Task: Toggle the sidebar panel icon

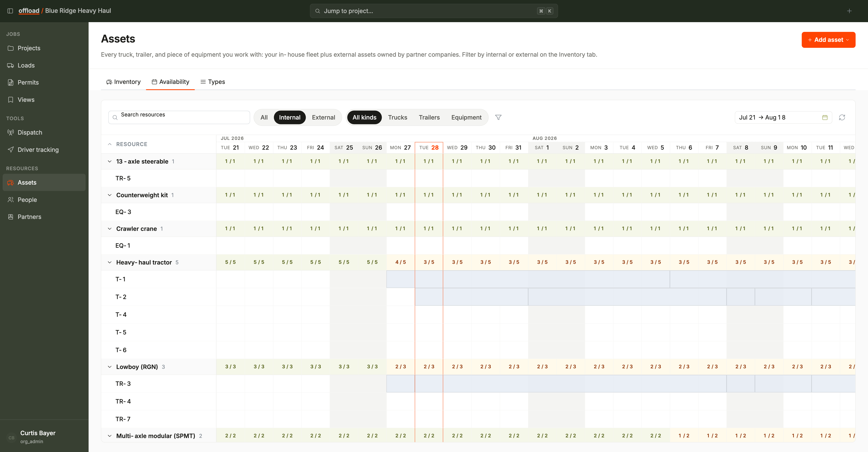Action: click(x=10, y=11)
